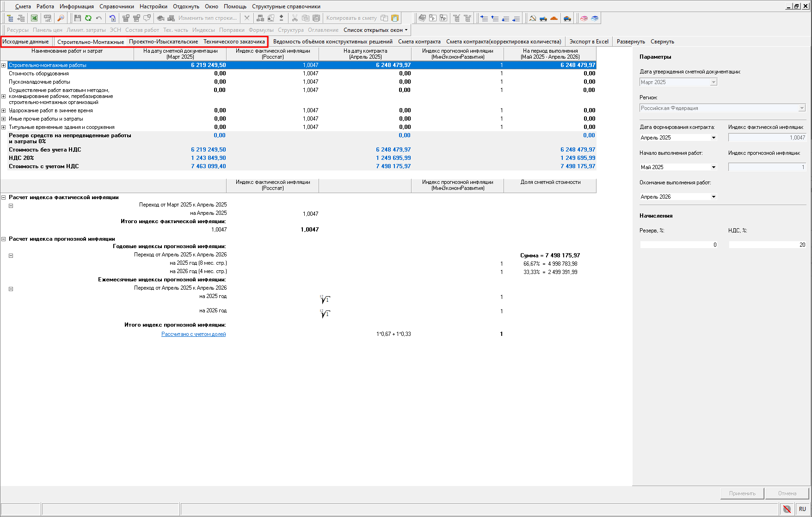Viewport: 812px width, 517px height.
Task: Click the PDF export toolbar icon
Action: point(47,18)
